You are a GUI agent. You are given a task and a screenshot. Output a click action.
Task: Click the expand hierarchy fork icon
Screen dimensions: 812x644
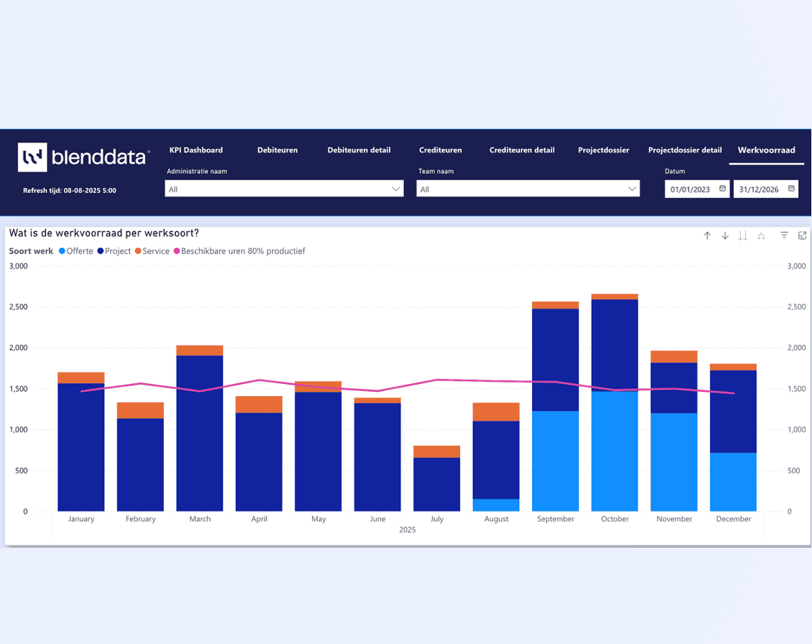tap(761, 236)
